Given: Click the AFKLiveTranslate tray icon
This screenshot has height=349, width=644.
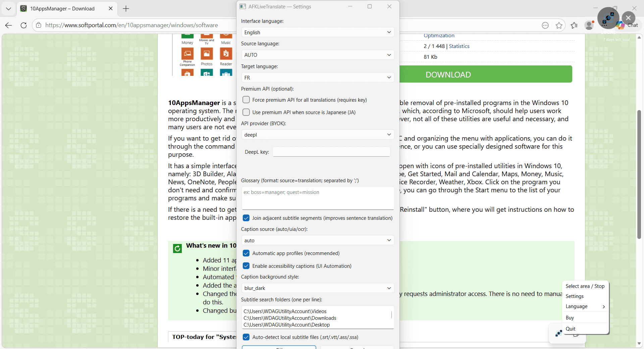Looking at the screenshot, I should click(x=558, y=333).
